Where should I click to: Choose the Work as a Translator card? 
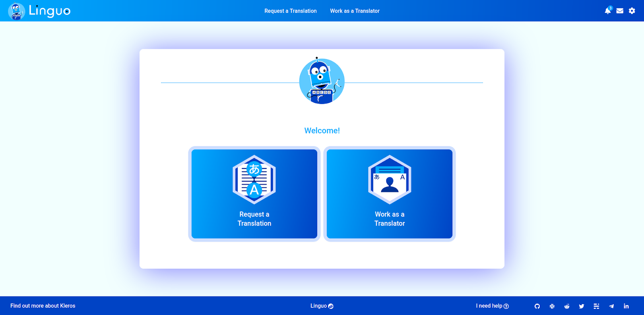click(390, 194)
